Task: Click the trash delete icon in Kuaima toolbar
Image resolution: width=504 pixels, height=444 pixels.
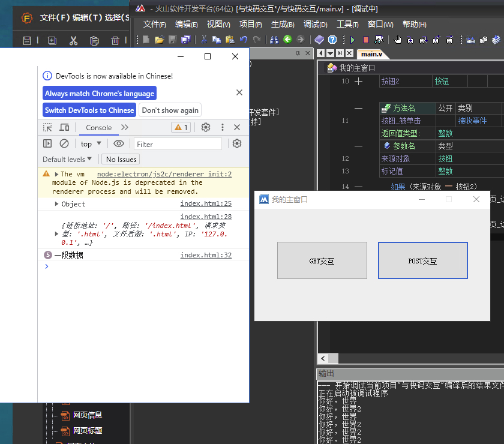Action: [115, 41]
